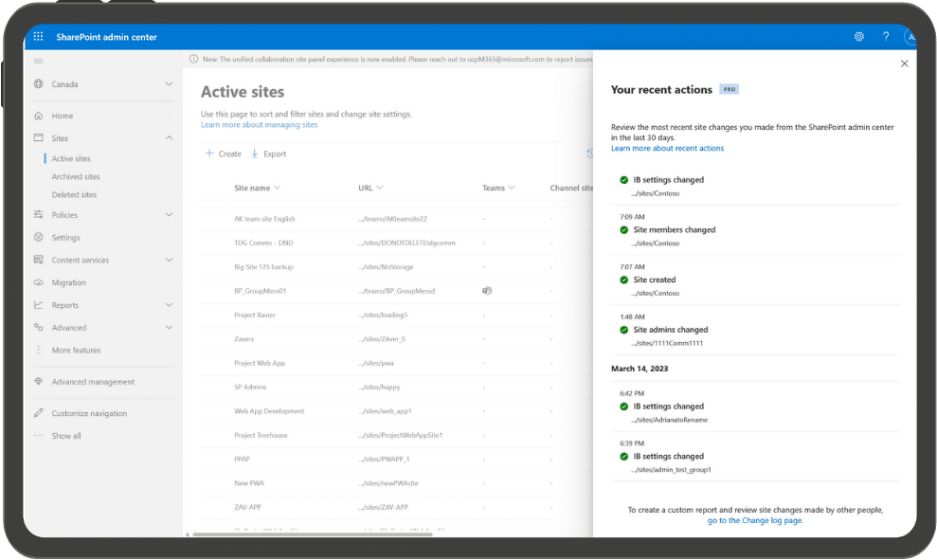Click the globe icon beside Canada

[39, 83]
